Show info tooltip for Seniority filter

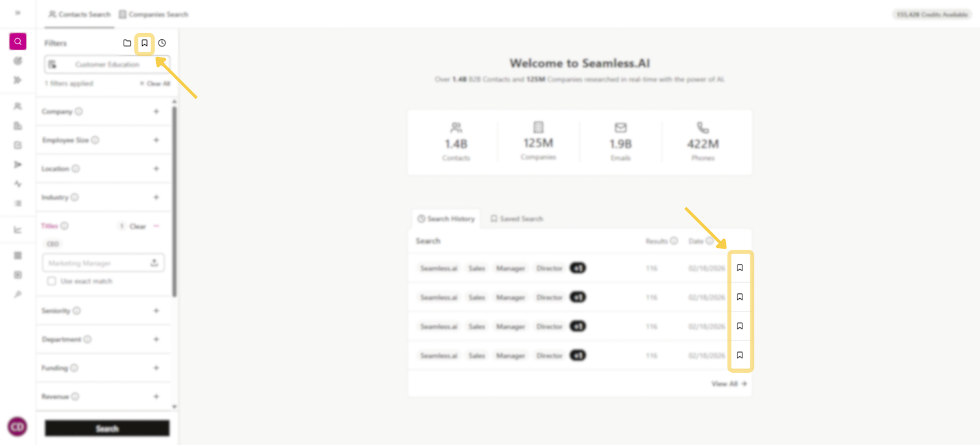[x=77, y=310]
